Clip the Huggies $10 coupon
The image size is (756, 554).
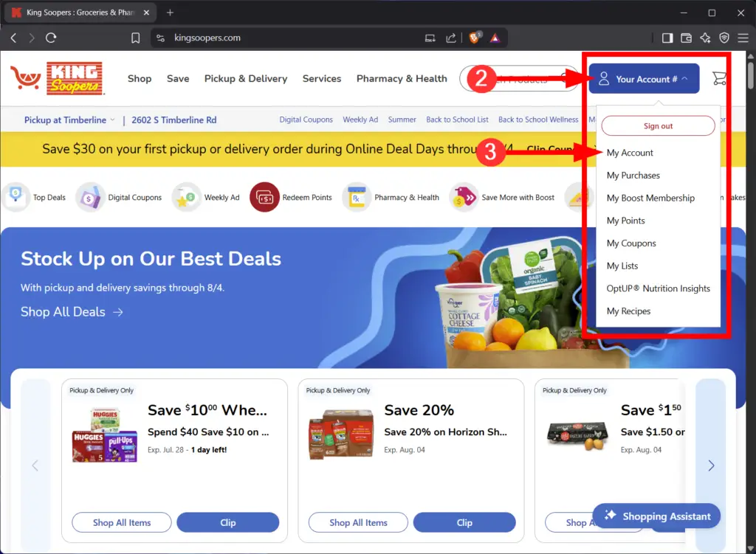(227, 523)
